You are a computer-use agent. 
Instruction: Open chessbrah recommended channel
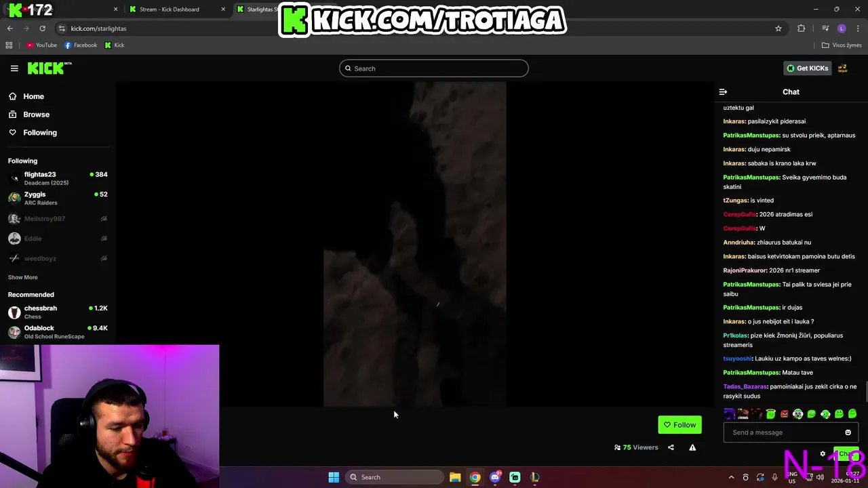58,312
